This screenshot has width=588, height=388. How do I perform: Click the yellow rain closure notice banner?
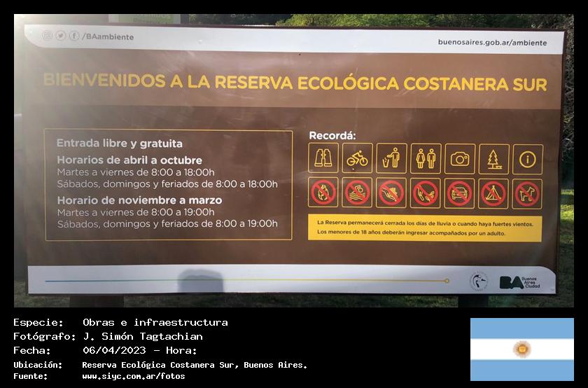click(425, 228)
